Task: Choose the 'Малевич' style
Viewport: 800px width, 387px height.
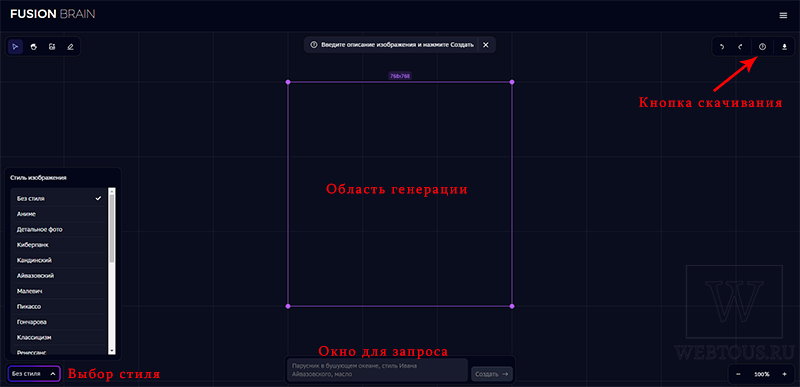Action: 59,291
